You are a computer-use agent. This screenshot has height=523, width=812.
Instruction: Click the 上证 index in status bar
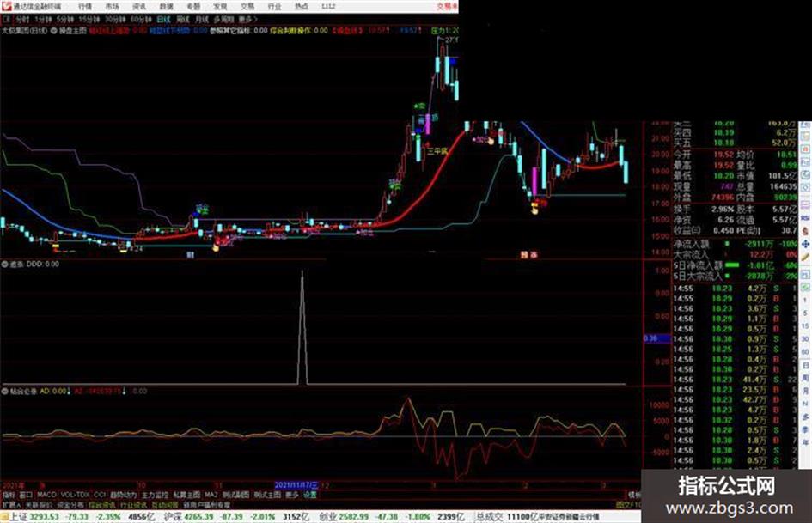tap(19, 517)
